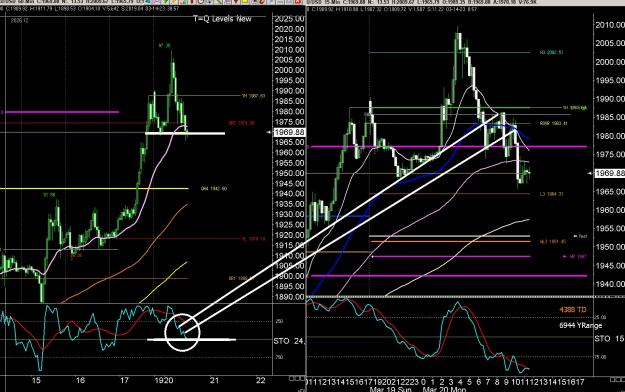Screen dimensions: 625x392
Task: Click date label '16' on left time axis
Action: (x=80, y=380)
